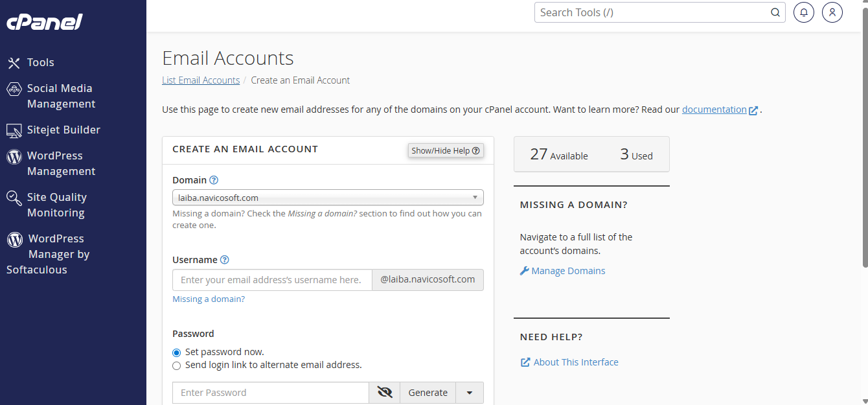Select 'Set password now' radio button
The width and height of the screenshot is (868, 405).
pos(177,353)
